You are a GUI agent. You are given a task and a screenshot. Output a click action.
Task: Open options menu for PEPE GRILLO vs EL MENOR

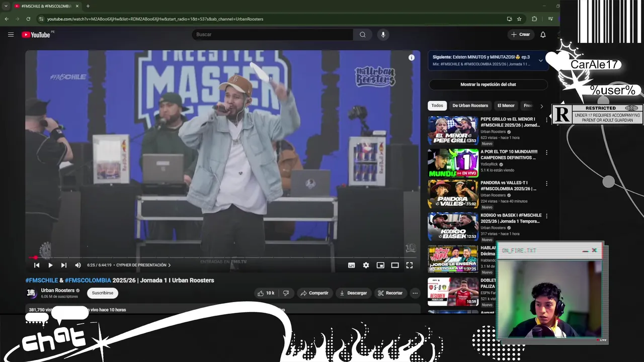click(x=546, y=120)
